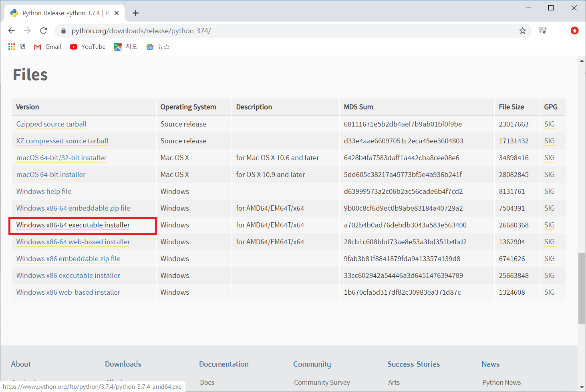Select the Python Release Python 3.7.4 tab
This screenshot has width=586, height=392.
click(x=64, y=13)
